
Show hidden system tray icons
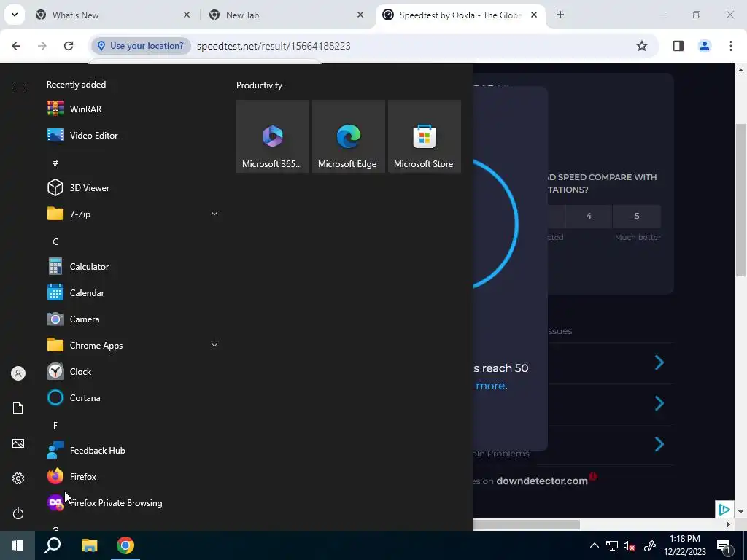point(594,545)
